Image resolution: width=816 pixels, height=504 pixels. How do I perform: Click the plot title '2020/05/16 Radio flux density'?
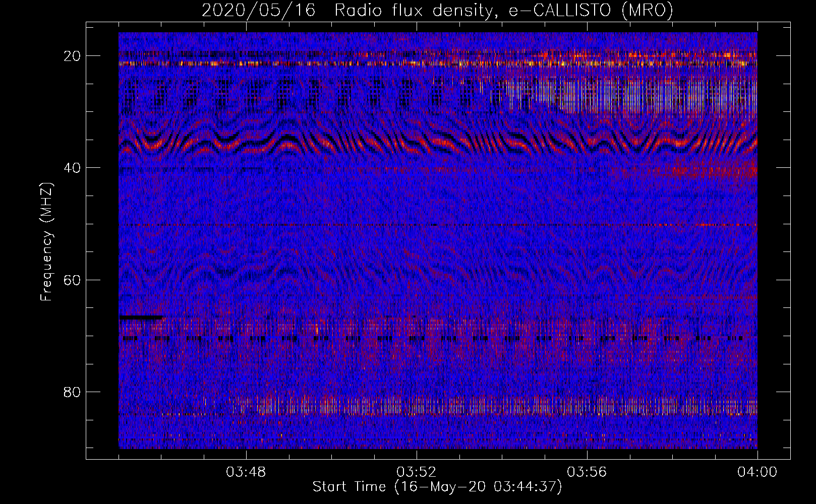coord(437,11)
